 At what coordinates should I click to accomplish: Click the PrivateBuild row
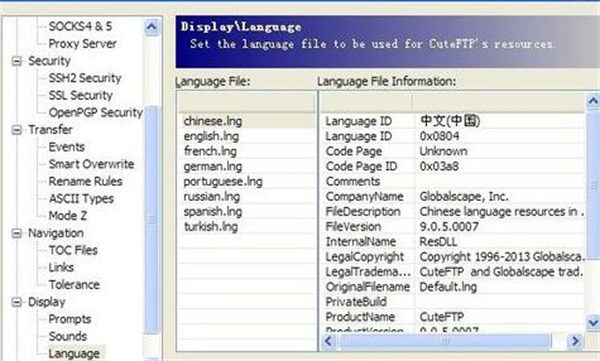(x=453, y=302)
